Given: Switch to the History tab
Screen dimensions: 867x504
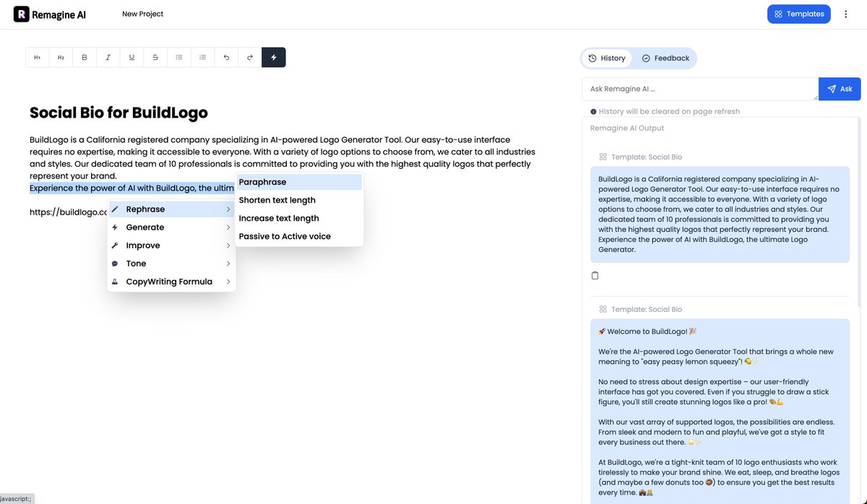Looking at the screenshot, I should coord(607,58).
